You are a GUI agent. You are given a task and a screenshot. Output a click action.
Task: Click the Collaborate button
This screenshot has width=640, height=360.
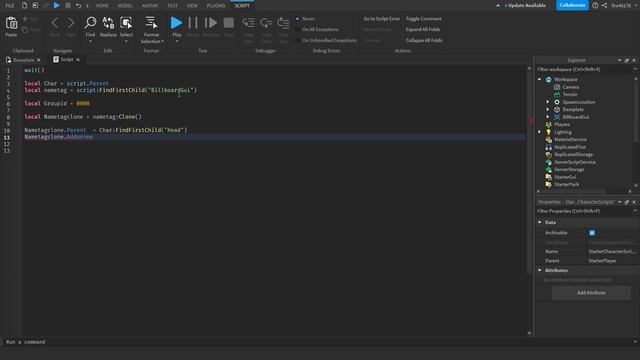572,5
